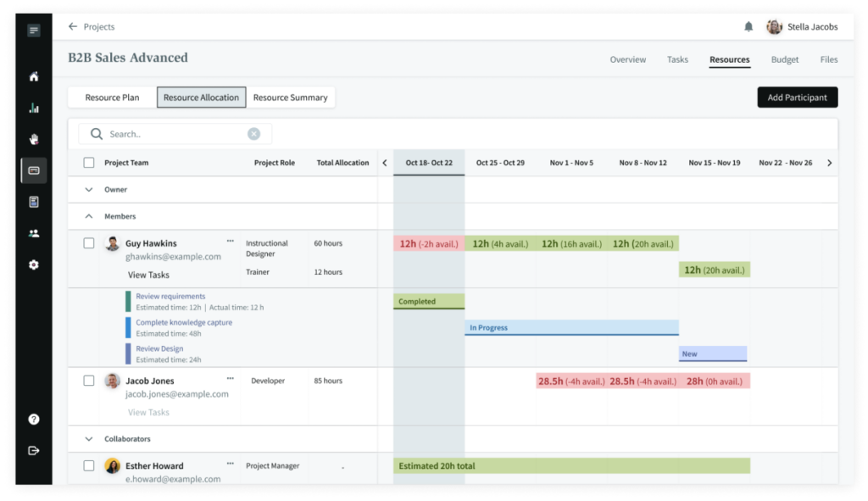Expand the Owner section
The height and width of the screenshot is (501, 868).
89,190
